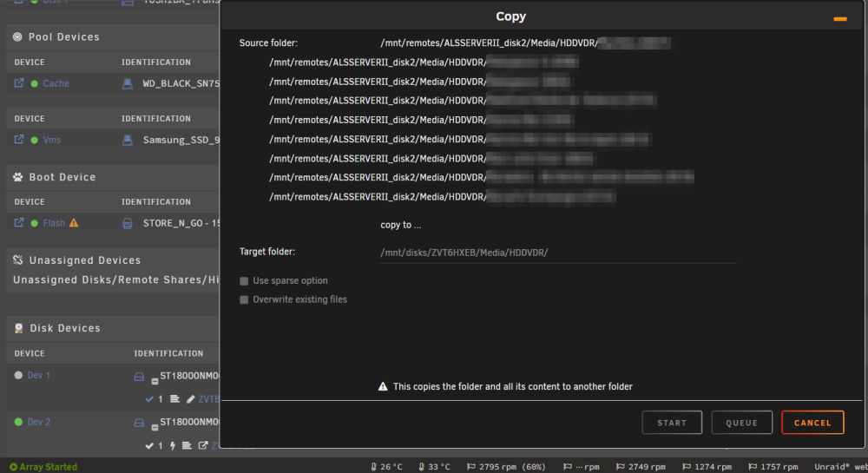The height and width of the screenshot is (473, 868).
Task: Click the Samsung_SSD_9 identification text
Action: click(x=181, y=140)
